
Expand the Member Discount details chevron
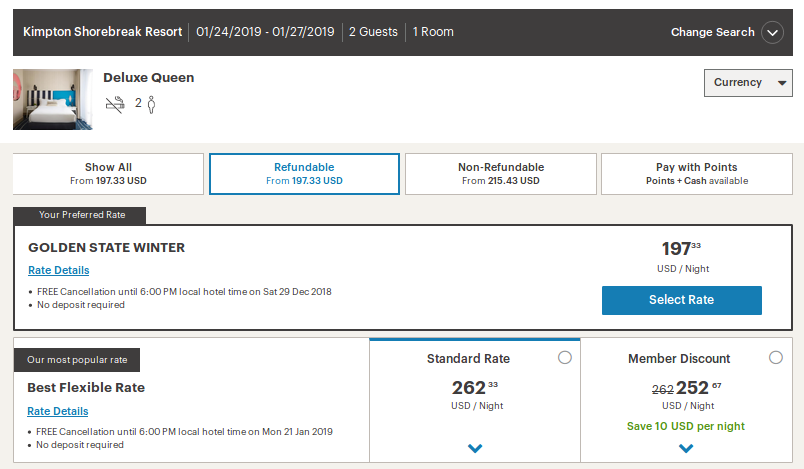[686, 449]
